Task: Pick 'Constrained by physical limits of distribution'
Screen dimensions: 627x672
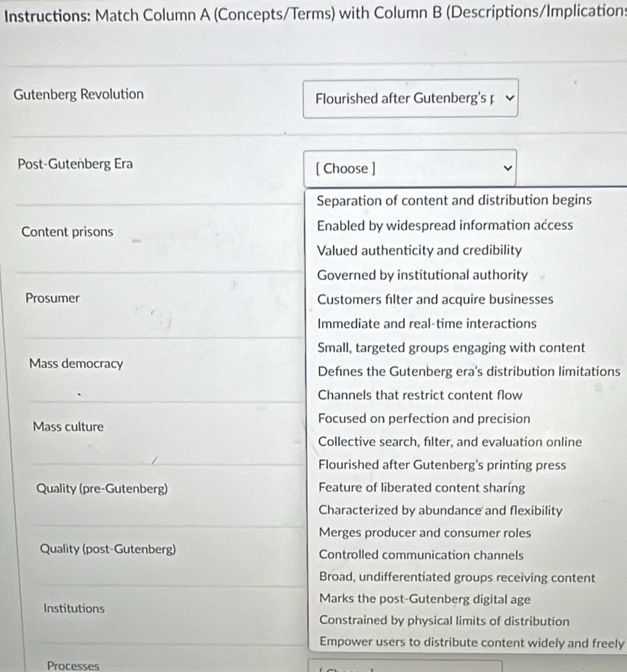Action: (443, 621)
